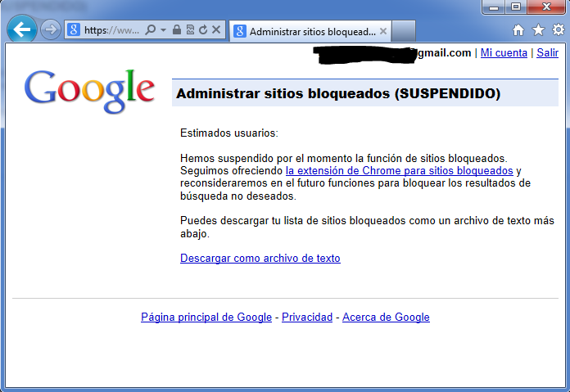Select the 'Administrar sitios bloquead...' tab
The height and width of the screenshot is (392, 570).
[x=307, y=31]
